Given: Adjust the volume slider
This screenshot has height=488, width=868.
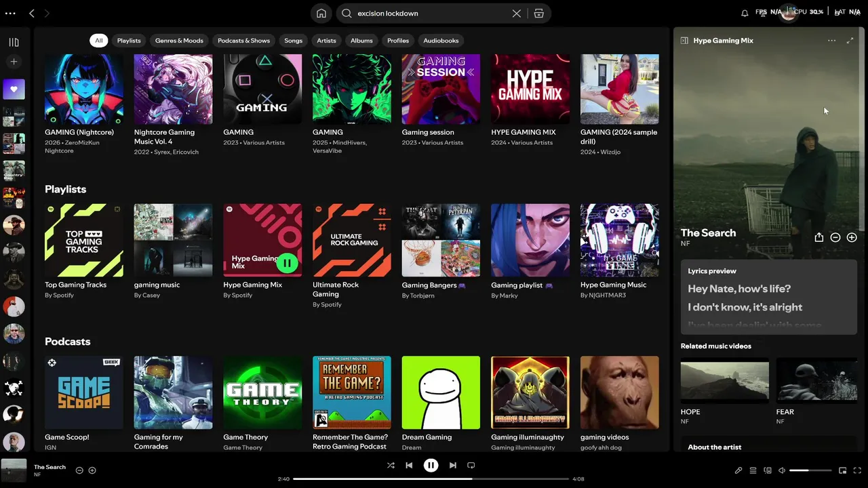Looking at the screenshot, I should coord(810,470).
